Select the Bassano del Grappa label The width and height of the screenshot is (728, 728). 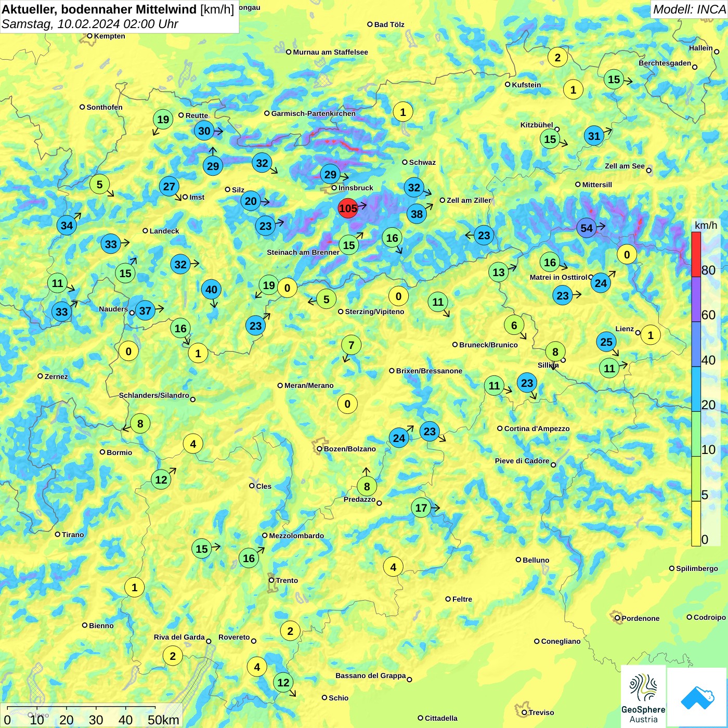(370, 675)
